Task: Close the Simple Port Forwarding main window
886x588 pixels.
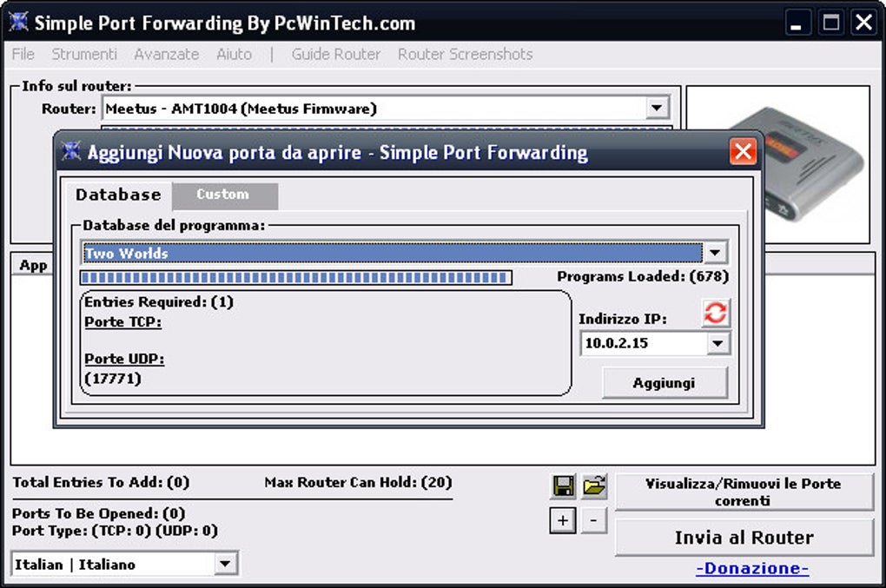Action: (864, 23)
